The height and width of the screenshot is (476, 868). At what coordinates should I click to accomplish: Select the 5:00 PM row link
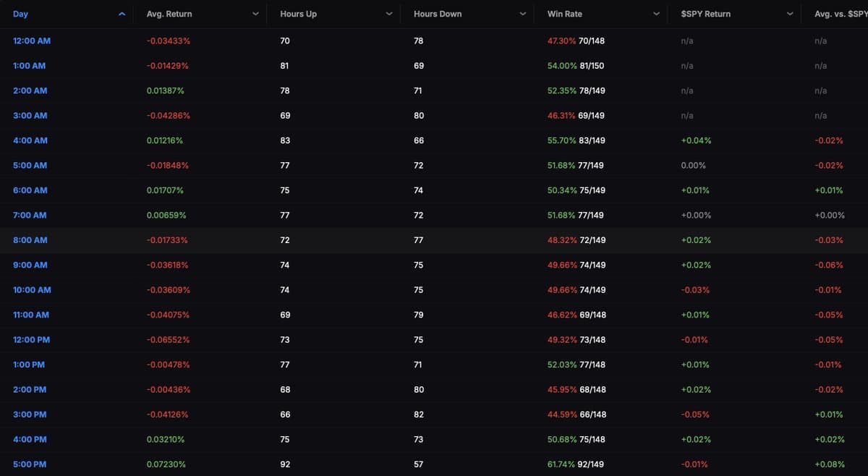pyautogui.click(x=29, y=464)
